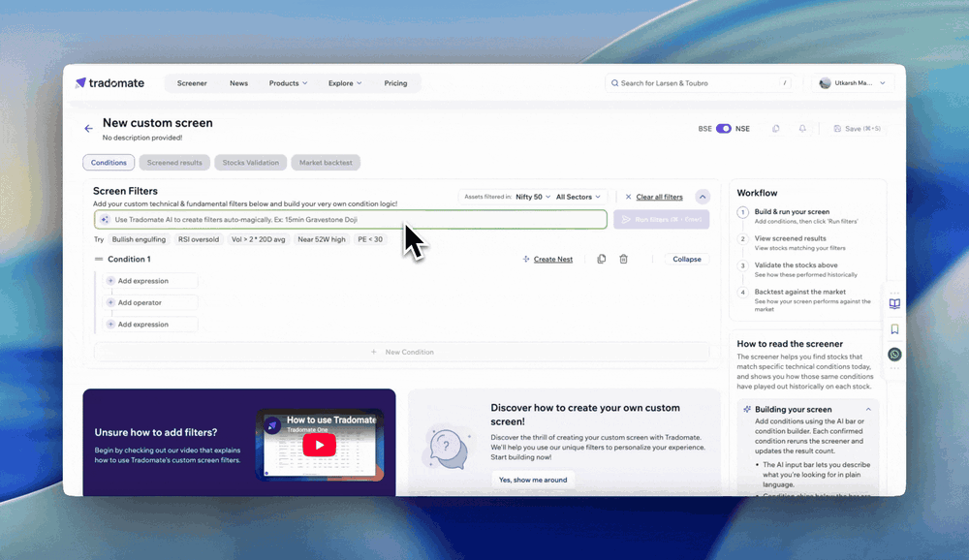
Task: Open the book guide sidebar icon
Action: point(894,303)
